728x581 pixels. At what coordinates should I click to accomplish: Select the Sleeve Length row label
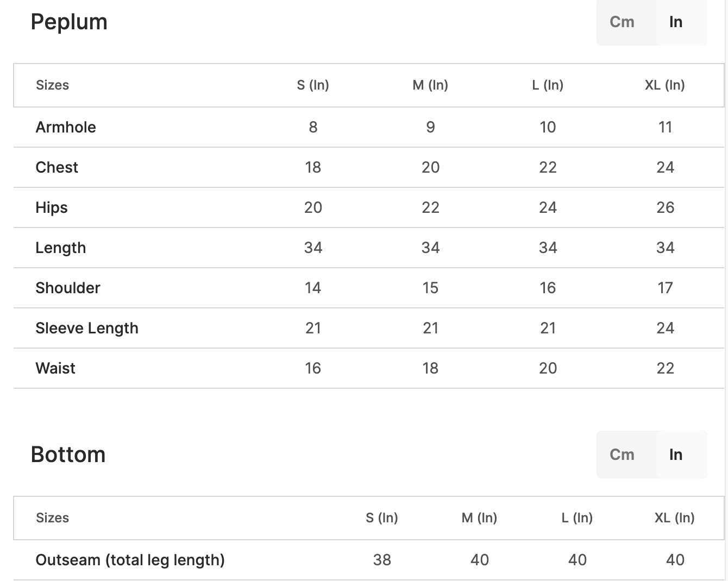point(87,328)
